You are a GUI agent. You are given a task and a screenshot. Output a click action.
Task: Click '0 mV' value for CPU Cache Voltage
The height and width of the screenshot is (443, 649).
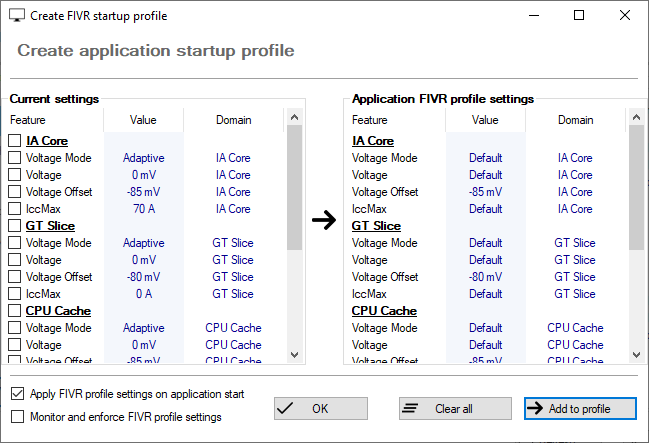click(x=144, y=344)
